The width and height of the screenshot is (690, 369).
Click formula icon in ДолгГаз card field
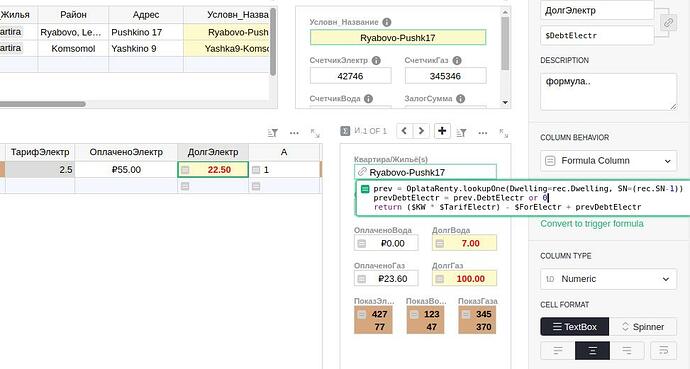(439, 279)
